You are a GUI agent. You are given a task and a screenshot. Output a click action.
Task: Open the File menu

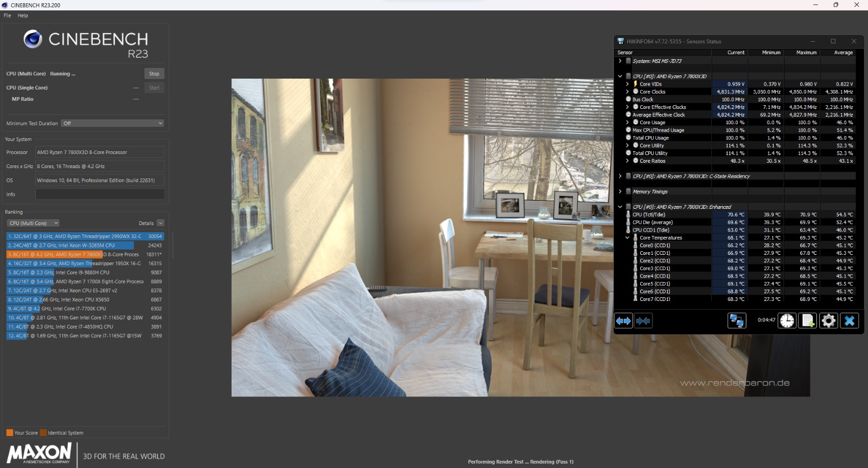pyautogui.click(x=7, y=15)
